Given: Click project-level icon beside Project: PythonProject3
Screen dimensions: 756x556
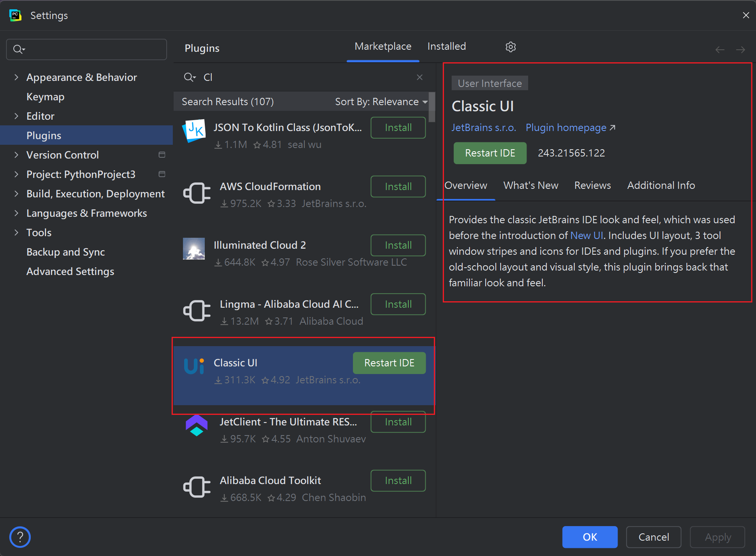Looking at the screenshot, I should pyautogui.click(x=162, y=174).
